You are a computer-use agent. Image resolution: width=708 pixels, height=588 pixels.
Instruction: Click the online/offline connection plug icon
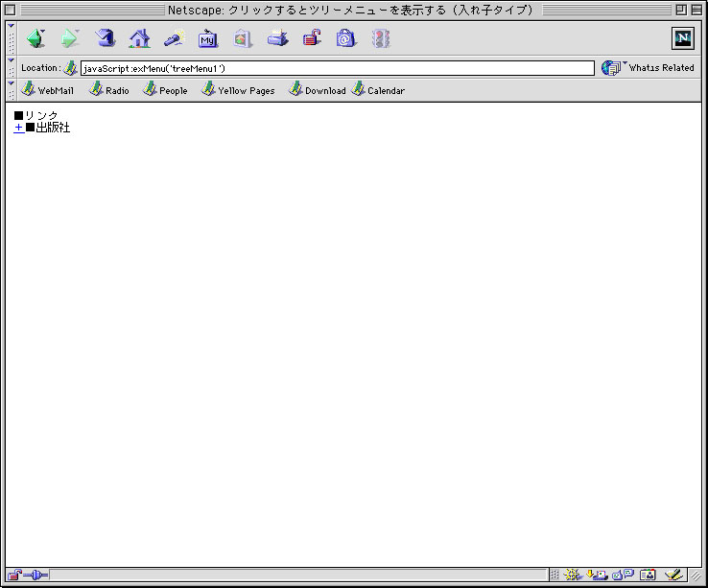click(35, 575)
